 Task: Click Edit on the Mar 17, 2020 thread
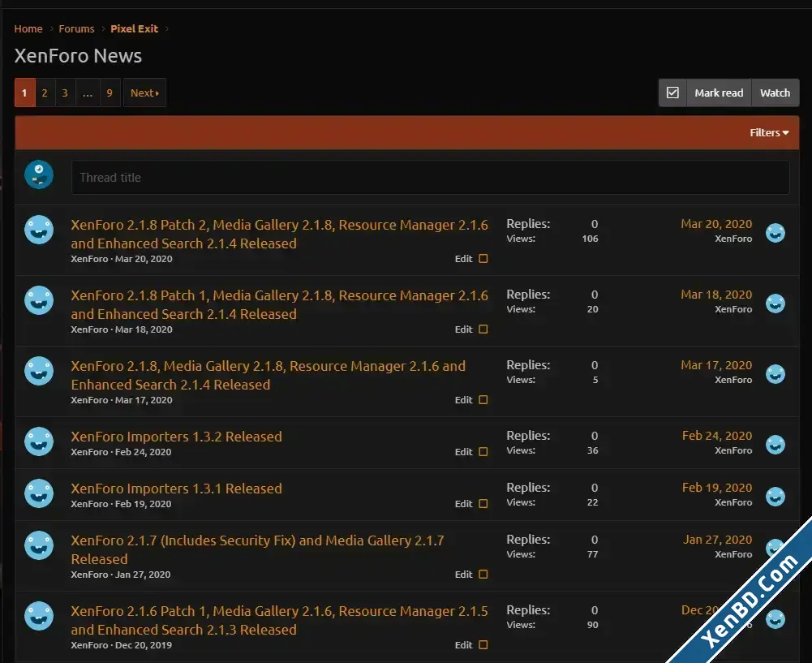(x=463, y=400)
